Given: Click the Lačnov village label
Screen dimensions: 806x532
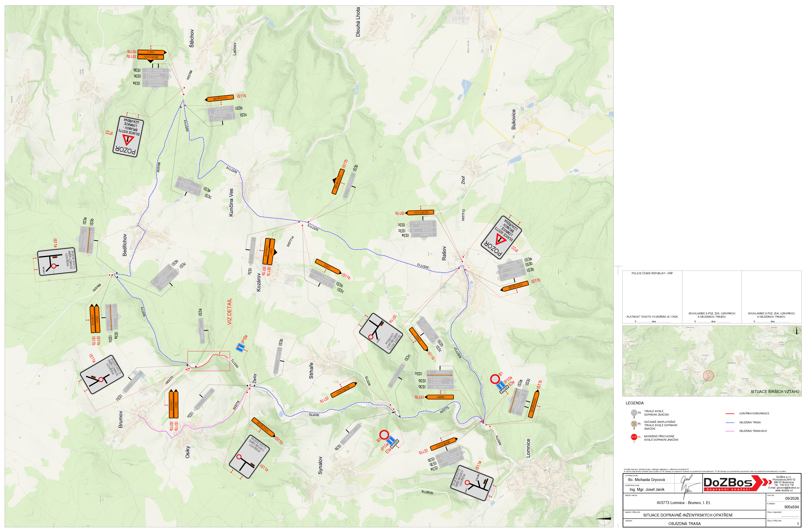Looking at the screenshot, I should (x=234, y=49).
